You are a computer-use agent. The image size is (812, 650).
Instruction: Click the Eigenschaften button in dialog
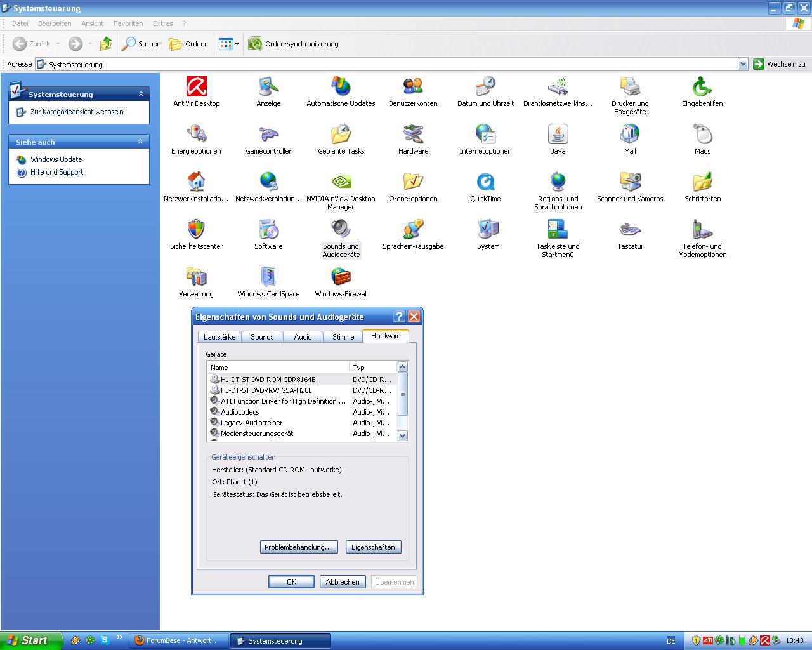coord(373,547)
